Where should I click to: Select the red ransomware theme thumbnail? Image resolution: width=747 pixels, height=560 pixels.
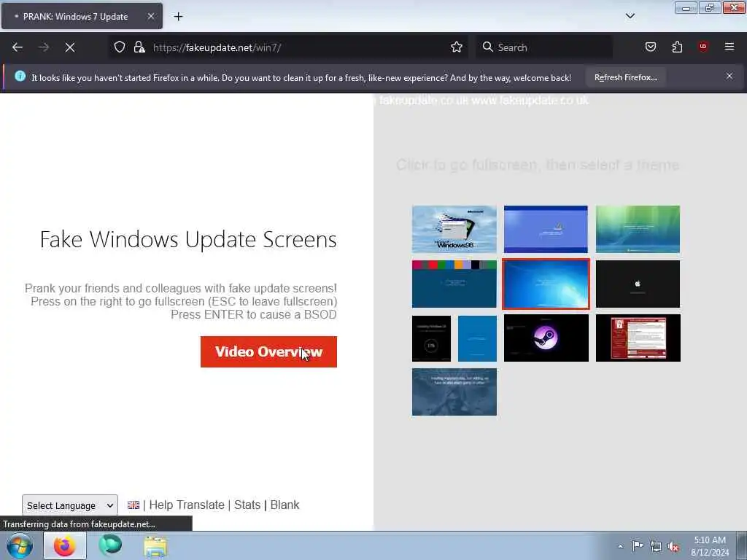pyautogui.click(x=638, y=338)
